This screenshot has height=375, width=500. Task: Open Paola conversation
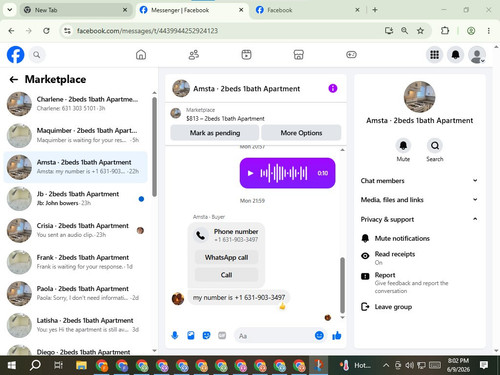click(x=76, y=293)
